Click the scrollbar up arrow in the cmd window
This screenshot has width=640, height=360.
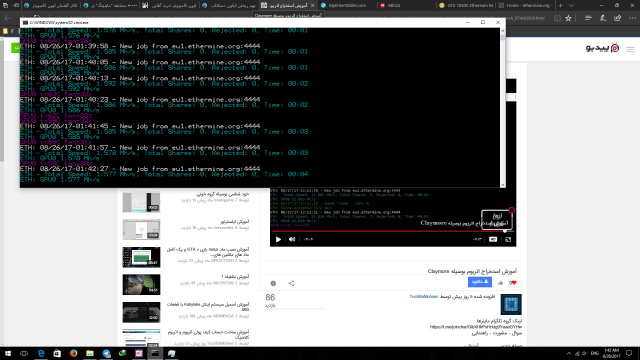tap(502, 31)
